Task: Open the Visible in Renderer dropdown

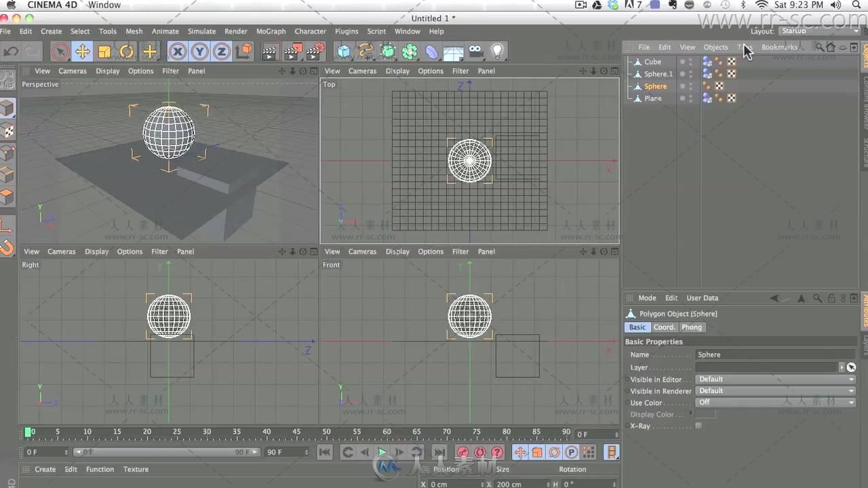Action: 776,391
